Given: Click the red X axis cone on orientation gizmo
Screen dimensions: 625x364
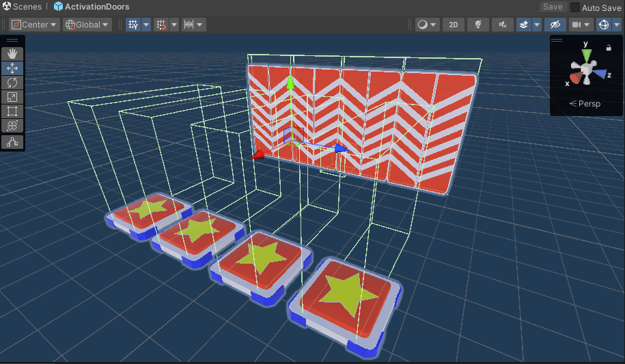Looking at the screenshot, I should tap(575, 78).
